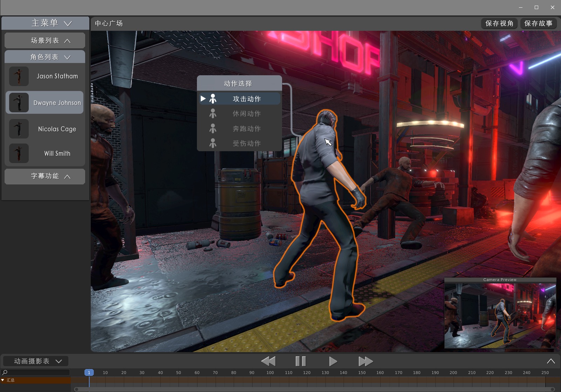This screenshot has height=392, width=561.
Task: Click frame 100 on the timeline ruler
Action: [270, 373]
